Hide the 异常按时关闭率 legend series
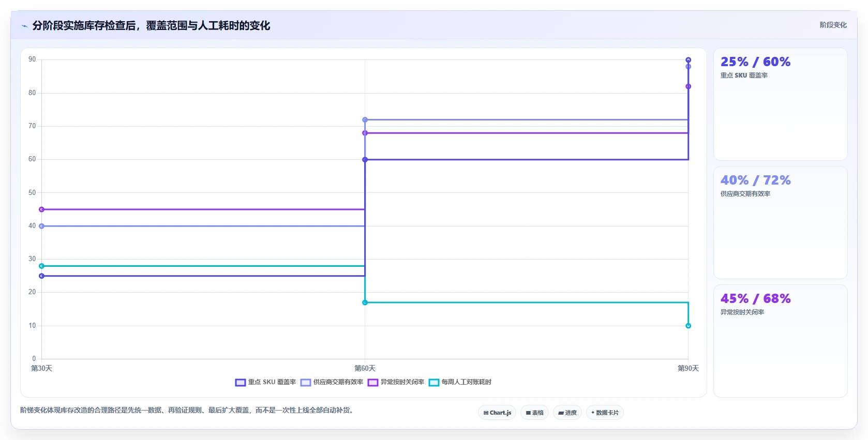Screen dimensions: 868x440 point(396,382)
